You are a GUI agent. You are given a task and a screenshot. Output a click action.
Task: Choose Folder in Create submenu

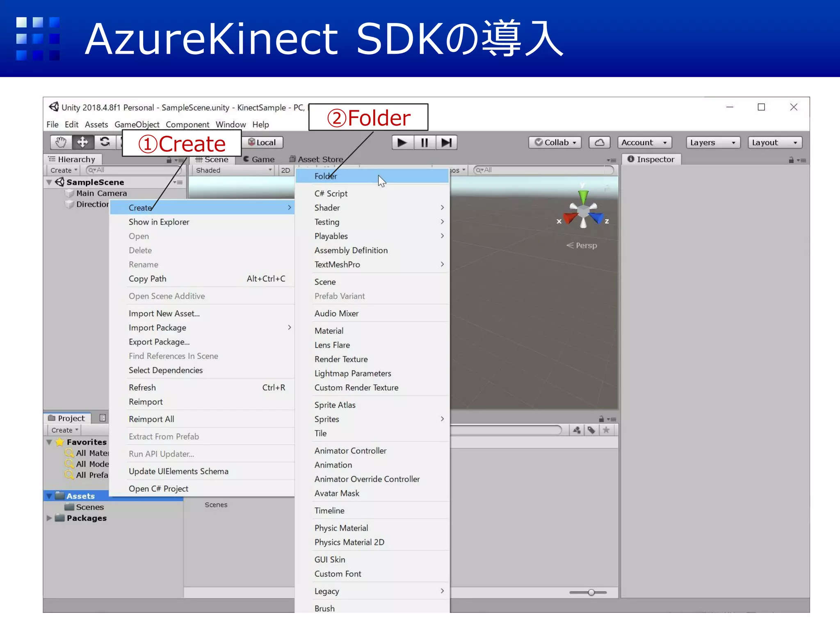tap(372, 176)
